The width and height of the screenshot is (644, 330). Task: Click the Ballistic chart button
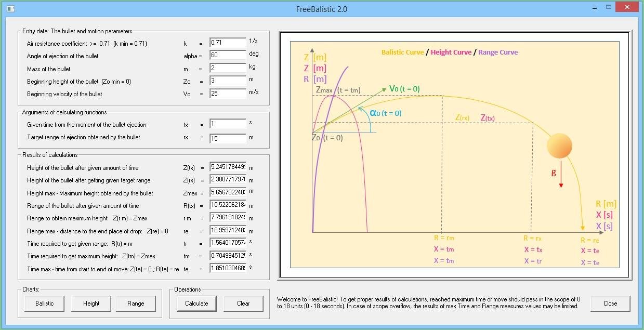(x=44, y=303)
